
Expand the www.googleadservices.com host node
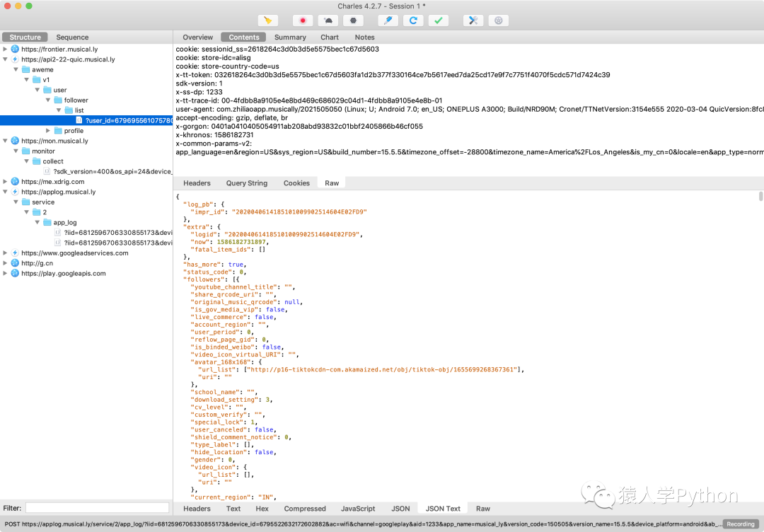point(5,253)
